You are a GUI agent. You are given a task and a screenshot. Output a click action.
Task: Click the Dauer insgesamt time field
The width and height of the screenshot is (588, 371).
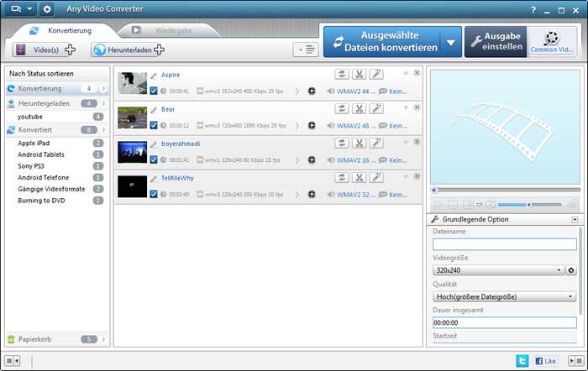click(x=505, y=322)
